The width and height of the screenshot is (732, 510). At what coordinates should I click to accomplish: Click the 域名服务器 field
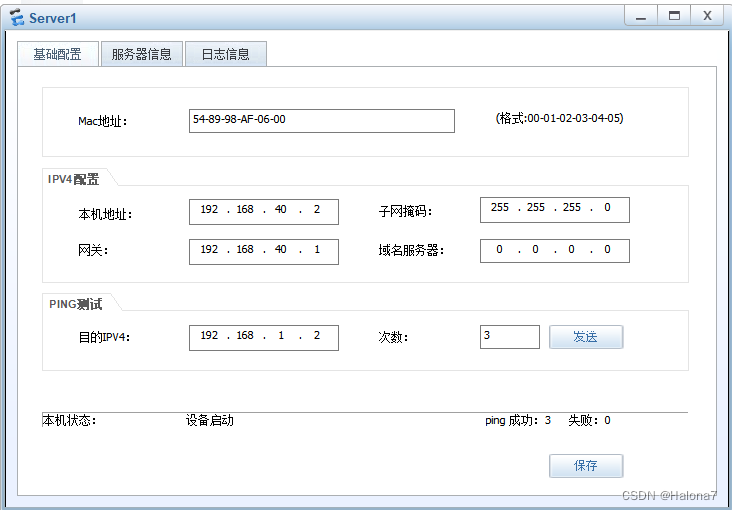(555, 251)
